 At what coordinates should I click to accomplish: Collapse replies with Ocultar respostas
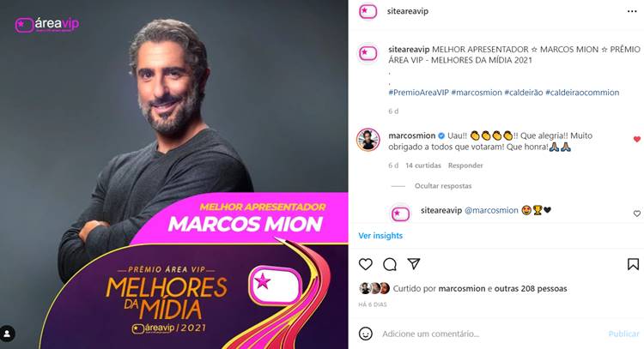coord(443,186)
